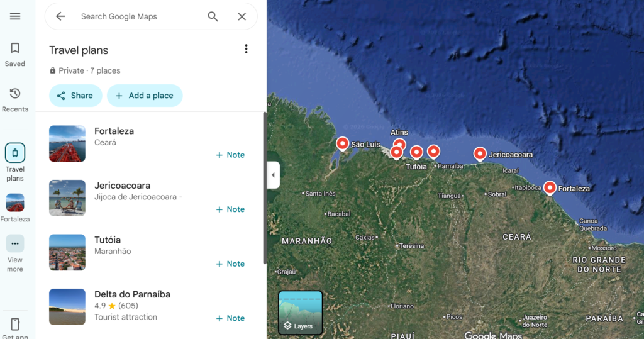Add a note to Delta do Parnaíba
Screen dimensions: 644x339
pos(230,318)
